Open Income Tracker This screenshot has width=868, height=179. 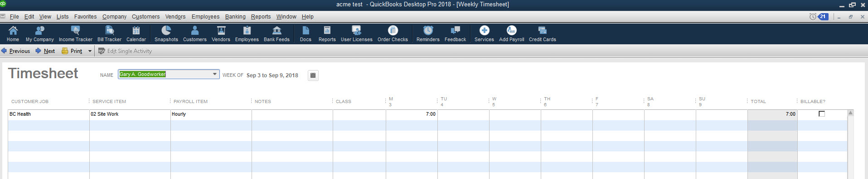[x=76, y=34]
